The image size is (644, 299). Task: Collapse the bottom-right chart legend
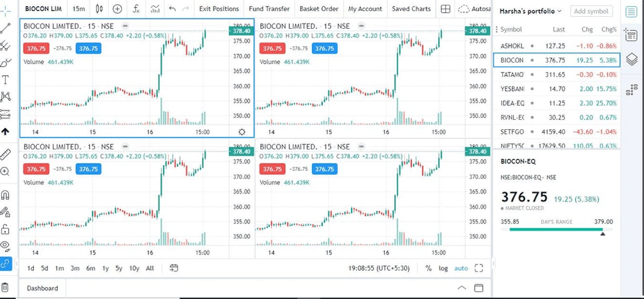coord(361,146)
